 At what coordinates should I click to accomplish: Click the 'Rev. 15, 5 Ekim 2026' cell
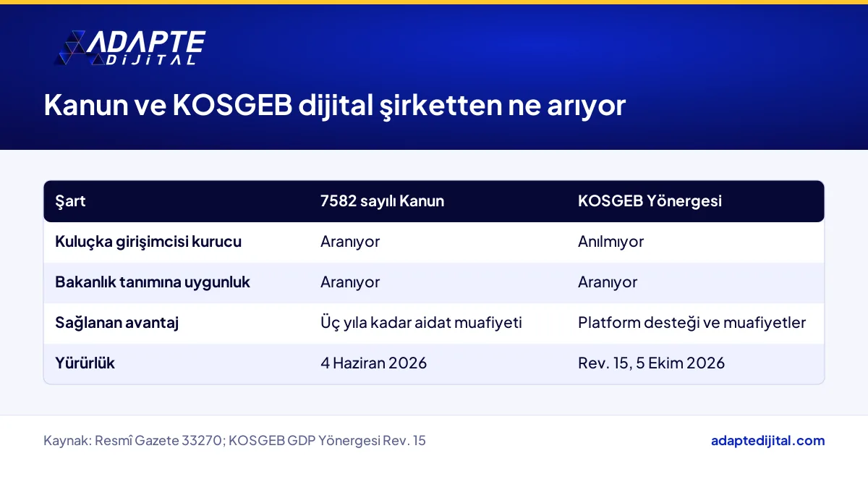[651, 363]
